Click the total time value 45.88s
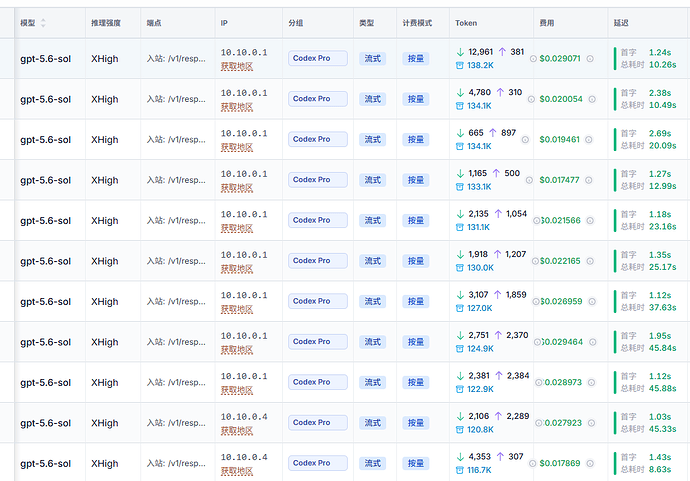Screen dimensions: 690x481 coord(663,389)
